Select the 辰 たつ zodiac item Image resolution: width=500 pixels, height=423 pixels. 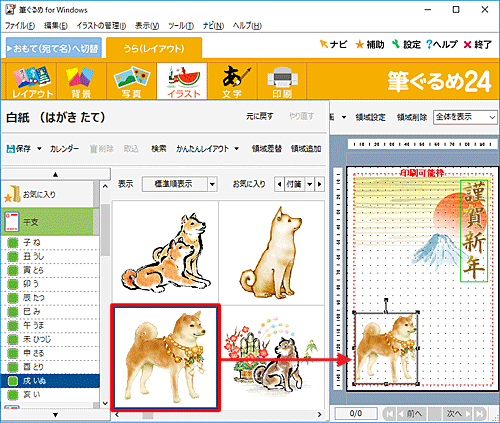pyautogui.click(x=50, y=298)
